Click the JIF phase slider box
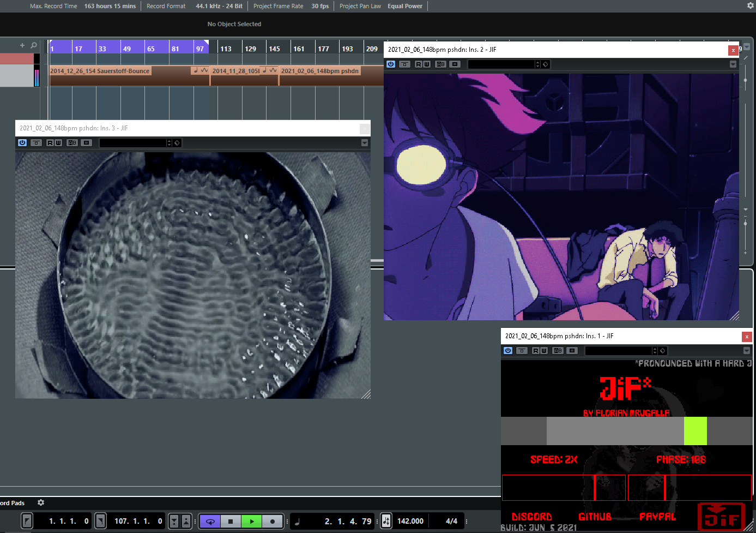Screen dimensions: 756x533 690,487
